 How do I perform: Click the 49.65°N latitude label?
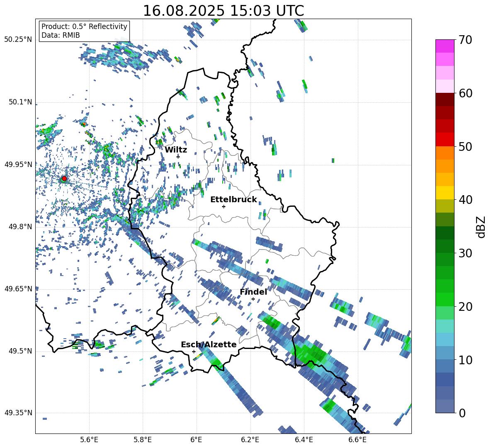pyautogui.click(x=18, y=289)
